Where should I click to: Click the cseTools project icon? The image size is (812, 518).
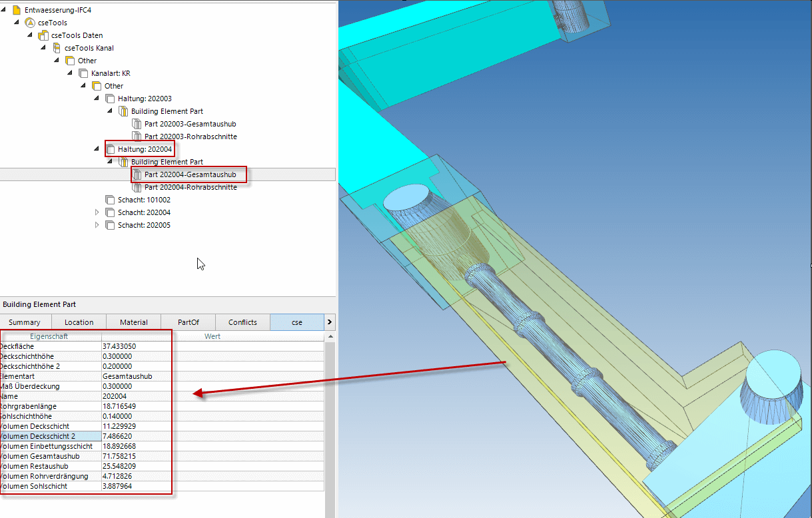[30, 23]
